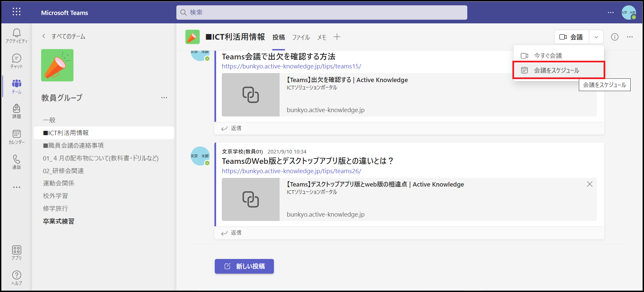
Task: Open Assignments (課題) in sidebar
Action: click(x=16, y=111)
